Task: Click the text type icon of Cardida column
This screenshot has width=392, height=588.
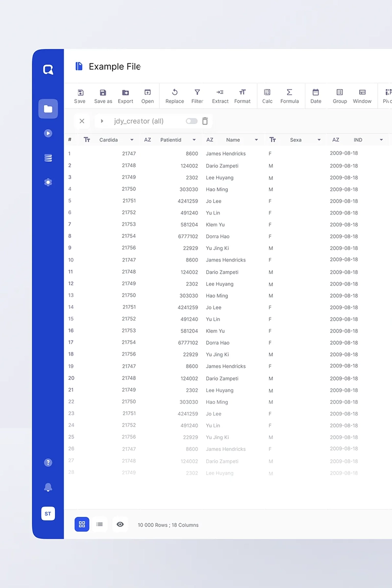Action: point(87,140)
